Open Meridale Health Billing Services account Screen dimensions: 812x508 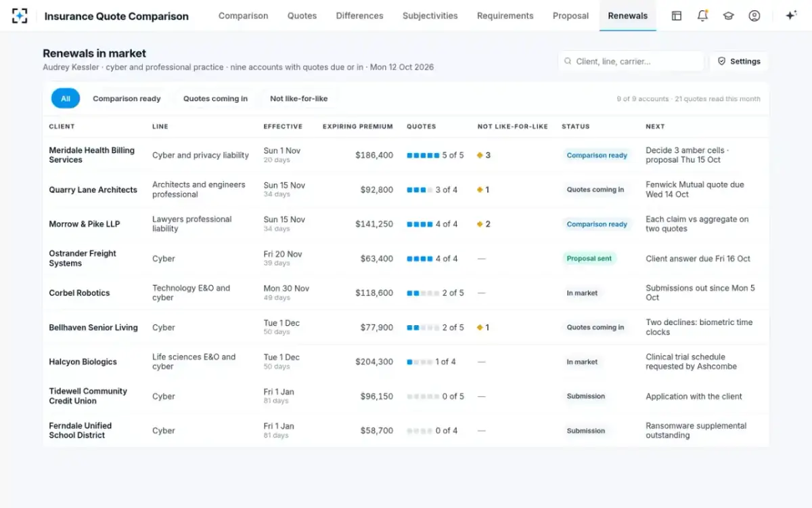coord(91,155)
